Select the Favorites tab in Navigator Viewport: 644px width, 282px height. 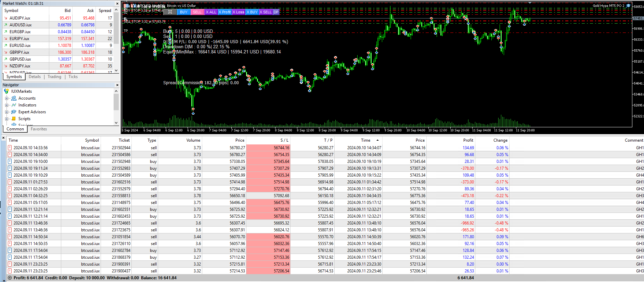tap(39, 129)
